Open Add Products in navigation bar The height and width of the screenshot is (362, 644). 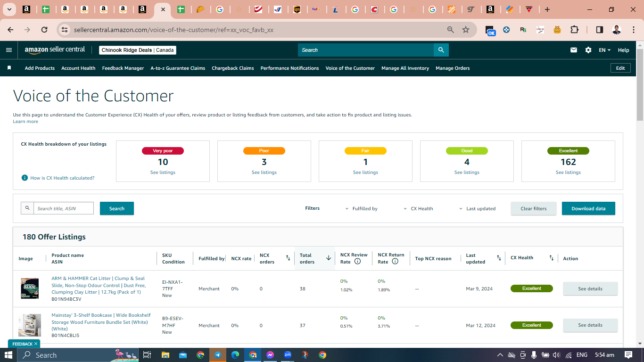[x=40, y=68]
